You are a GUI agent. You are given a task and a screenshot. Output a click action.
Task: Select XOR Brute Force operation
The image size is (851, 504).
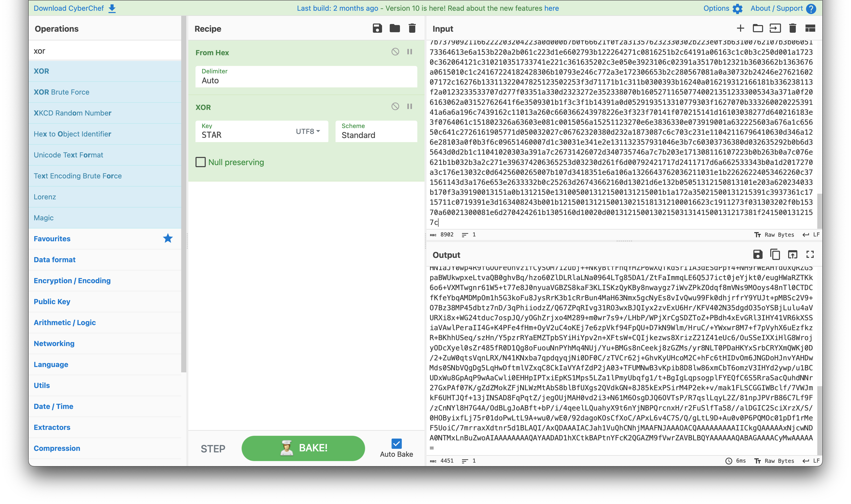tap(62, 92)
